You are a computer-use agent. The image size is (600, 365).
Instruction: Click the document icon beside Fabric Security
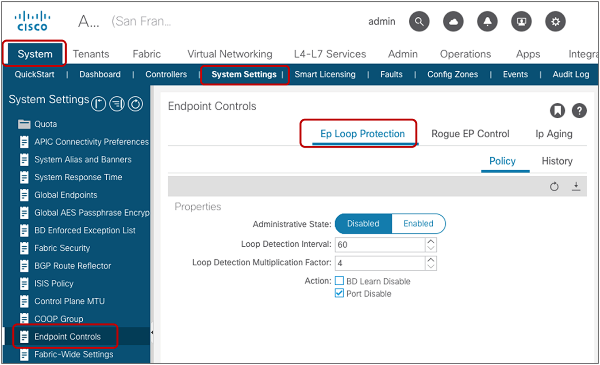24,248
